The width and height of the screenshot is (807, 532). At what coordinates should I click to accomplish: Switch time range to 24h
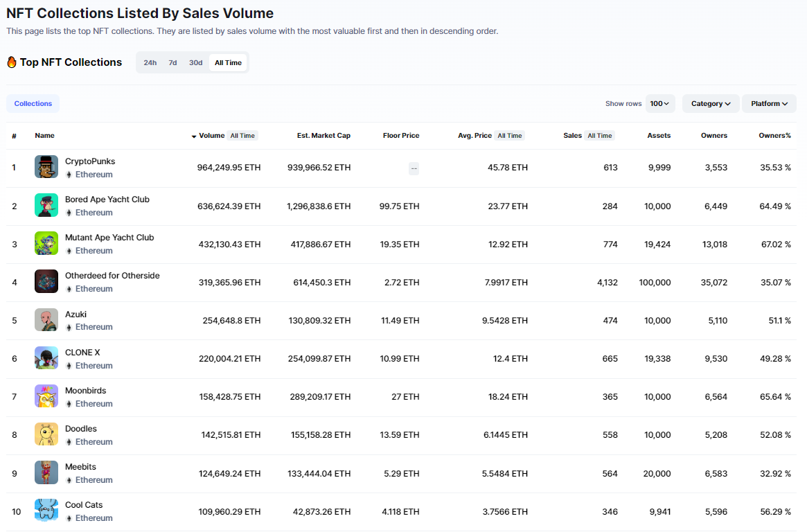[x=150, y=63]
